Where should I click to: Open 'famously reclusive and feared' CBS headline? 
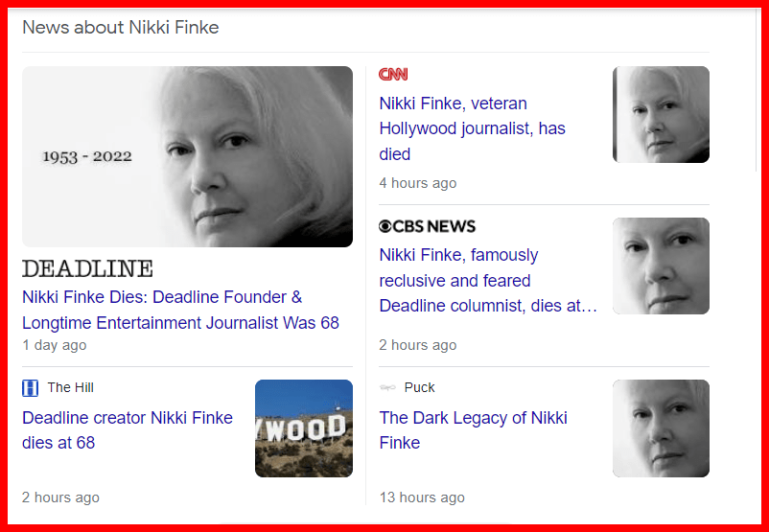click(488, 281)
